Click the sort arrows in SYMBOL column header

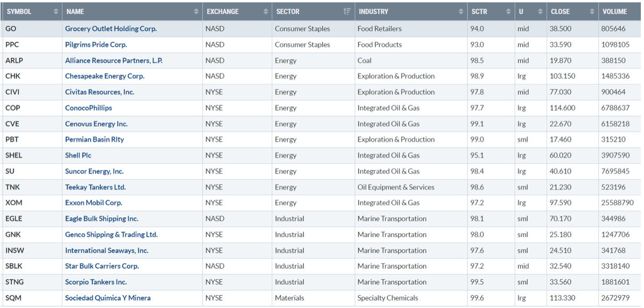(56, 11)
